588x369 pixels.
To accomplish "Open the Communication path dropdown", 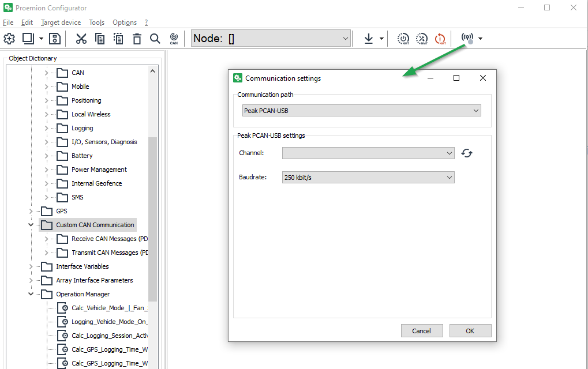I will pyautogui.click(x=361, y=111).
